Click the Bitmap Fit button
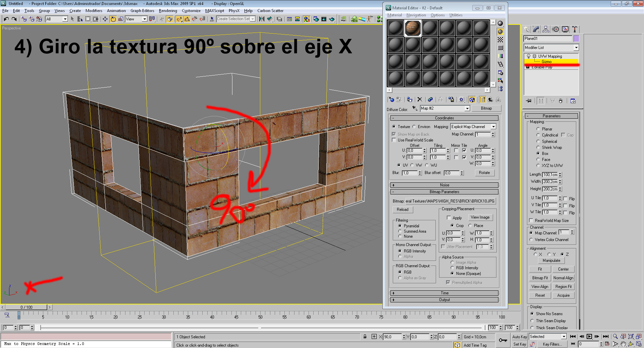The height and width of the screenshot is (348, 644). (x=540, y=278)
